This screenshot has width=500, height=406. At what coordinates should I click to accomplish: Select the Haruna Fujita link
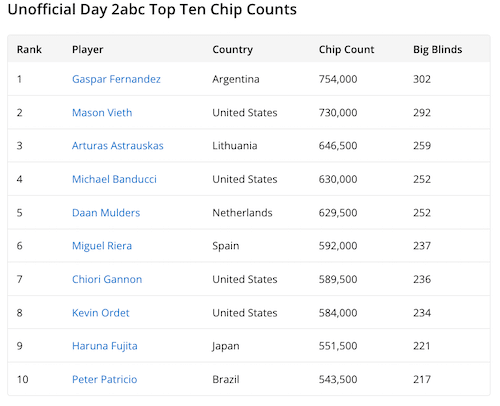coord(105,346)
